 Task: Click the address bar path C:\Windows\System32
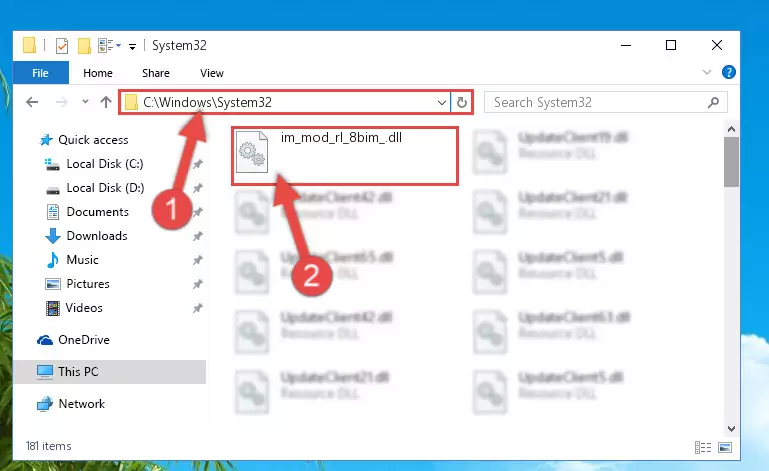pyautogui.click(x=207, y=102)
